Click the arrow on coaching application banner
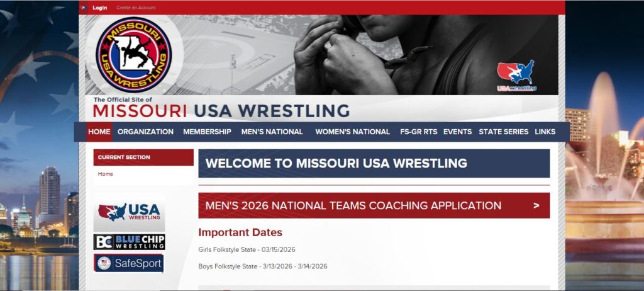The height and width of the screenshot is (291, 644). tap(536, 205)
